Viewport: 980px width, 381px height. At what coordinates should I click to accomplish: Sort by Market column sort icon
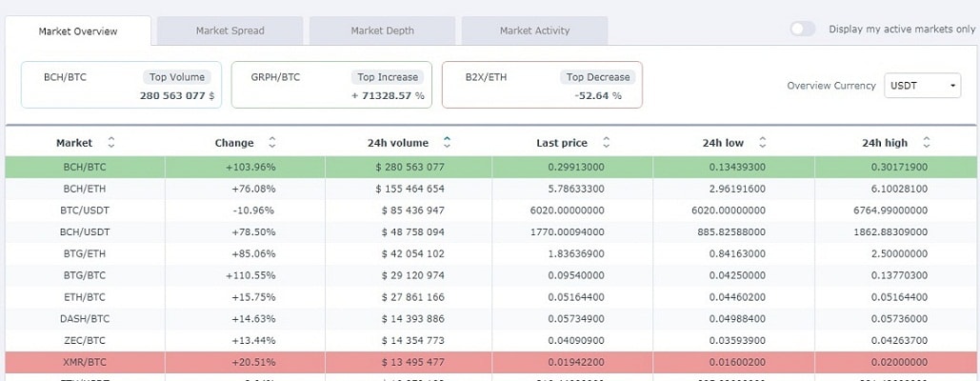[x=110, y=143]
